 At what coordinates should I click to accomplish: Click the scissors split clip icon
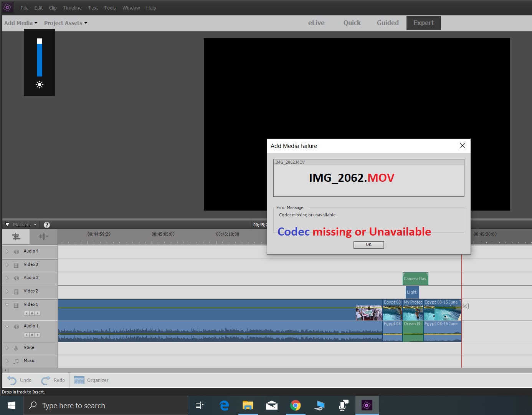[x=465, y=306]
